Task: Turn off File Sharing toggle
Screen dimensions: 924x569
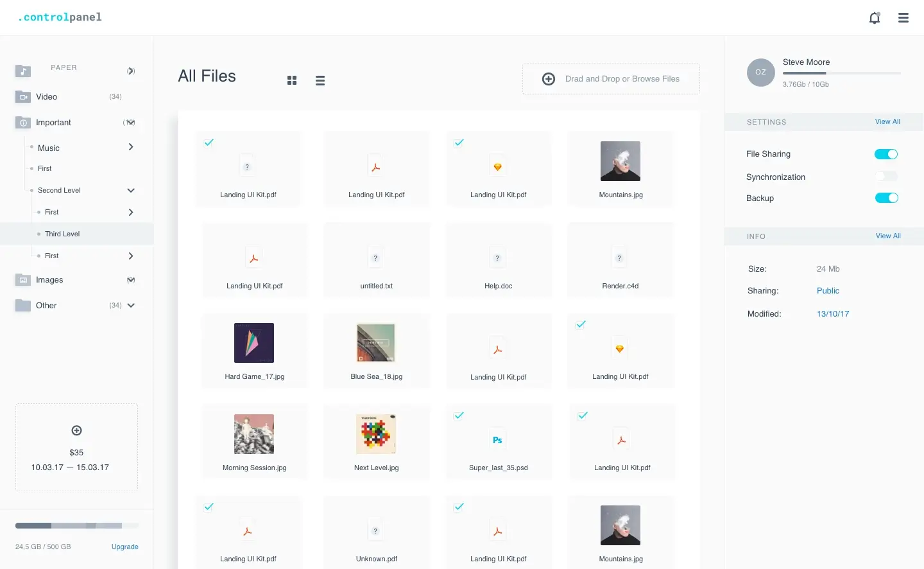Action: (x=886, y=154)
